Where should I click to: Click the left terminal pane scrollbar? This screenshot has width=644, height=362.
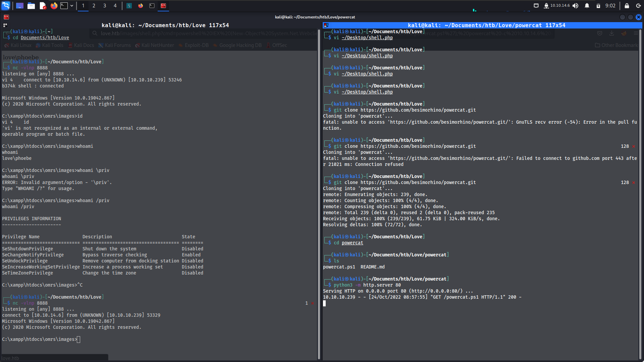[x=319, y=194]
